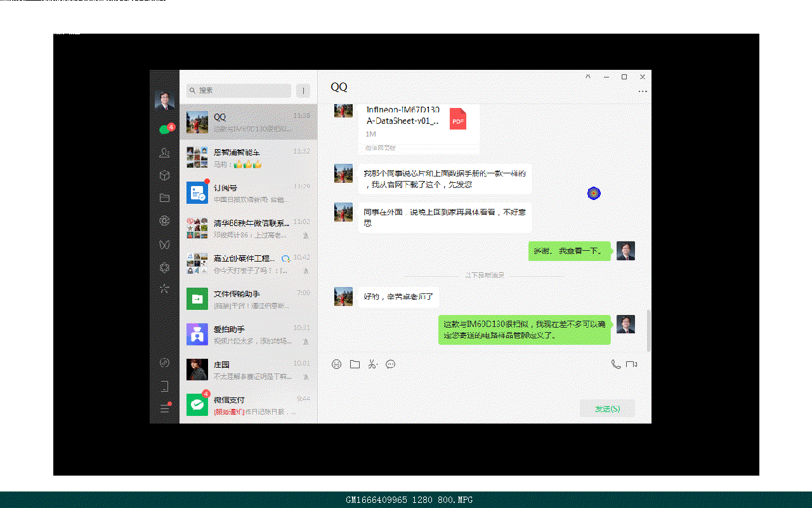The height and width of the screenshot is (508, 812).
Task: Click the 爱拍助手 purple avatar
Action: click(x=197, y=334)
